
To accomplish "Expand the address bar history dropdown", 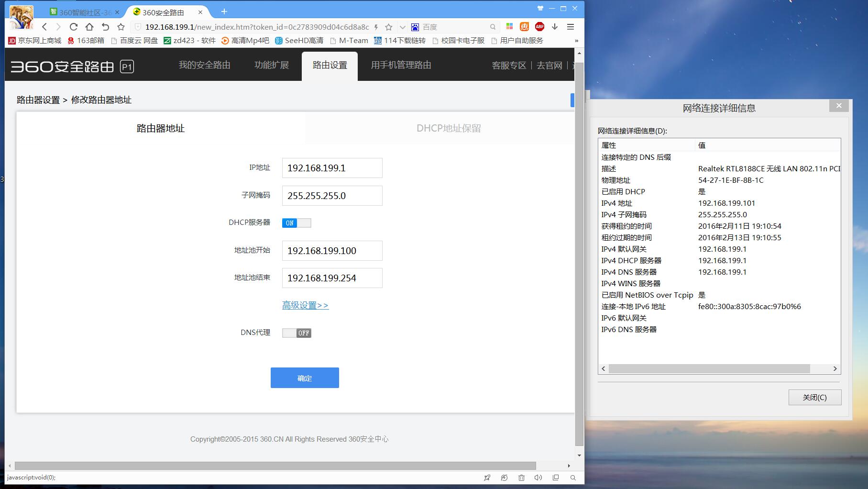I will (x=402, y=27).
